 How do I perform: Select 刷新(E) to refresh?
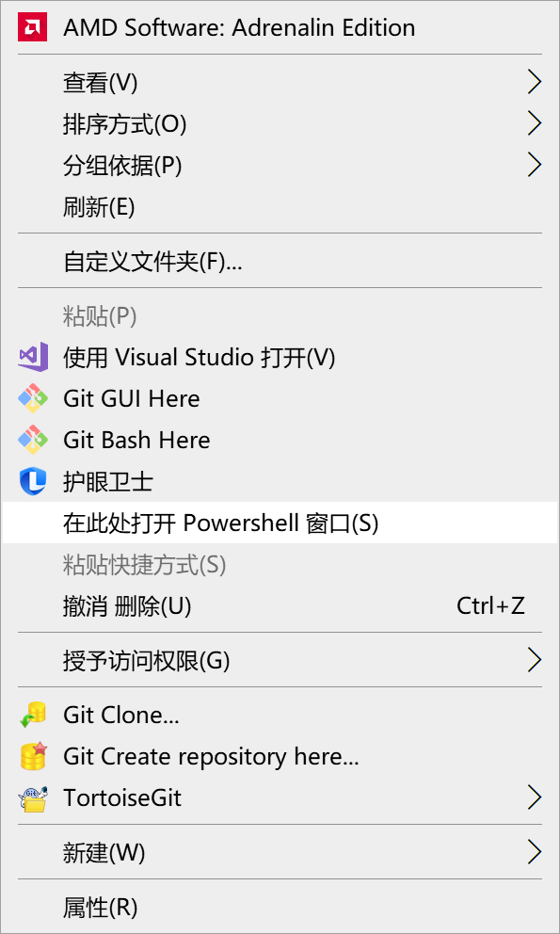(280, 207)
